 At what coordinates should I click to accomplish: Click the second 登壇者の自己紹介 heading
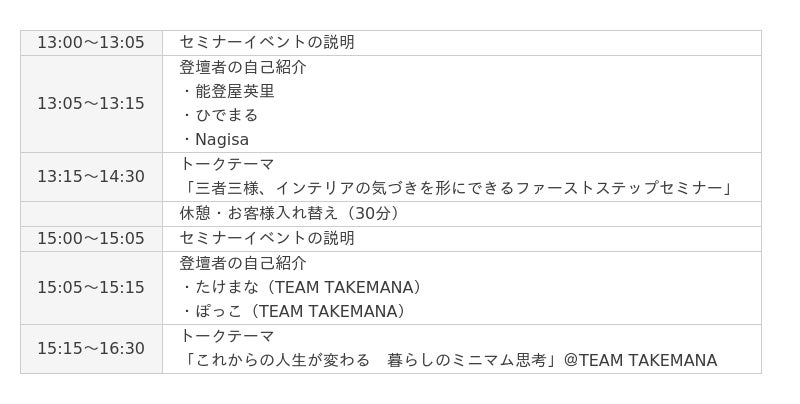pyautogui.click(x=243, y=263)
